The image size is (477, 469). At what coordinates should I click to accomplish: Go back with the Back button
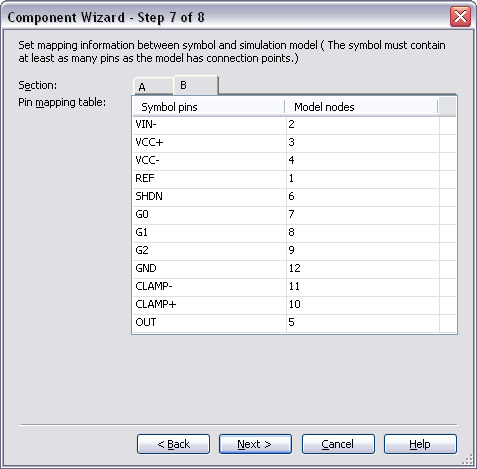173,444
